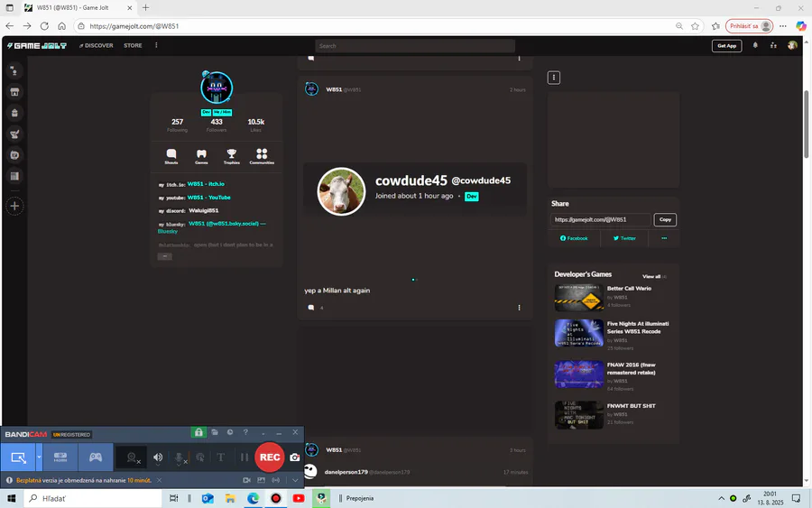The height and width of the screenshot is (508, 812).
Task: Open the backpack icon in left sidebar
Action: pyautogui.click(x=14, y=113)
